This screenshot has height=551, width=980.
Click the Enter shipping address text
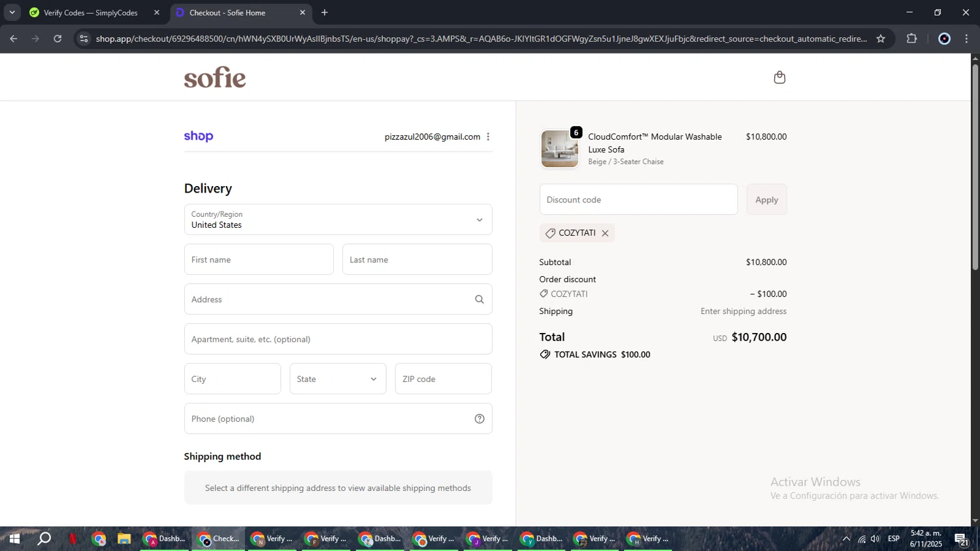pyautogui.click(x=743, y=311)
